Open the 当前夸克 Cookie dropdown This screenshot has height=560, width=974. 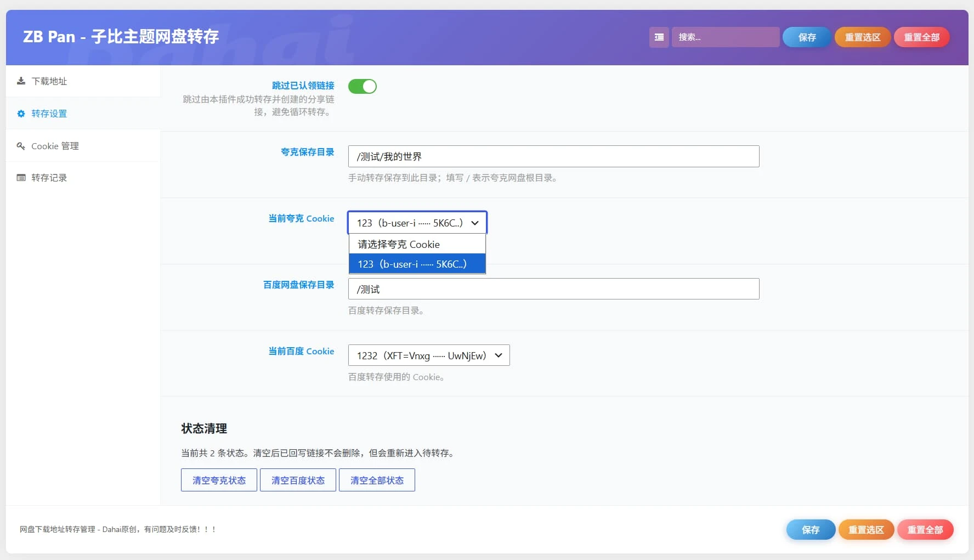click(x=417, y=223)
